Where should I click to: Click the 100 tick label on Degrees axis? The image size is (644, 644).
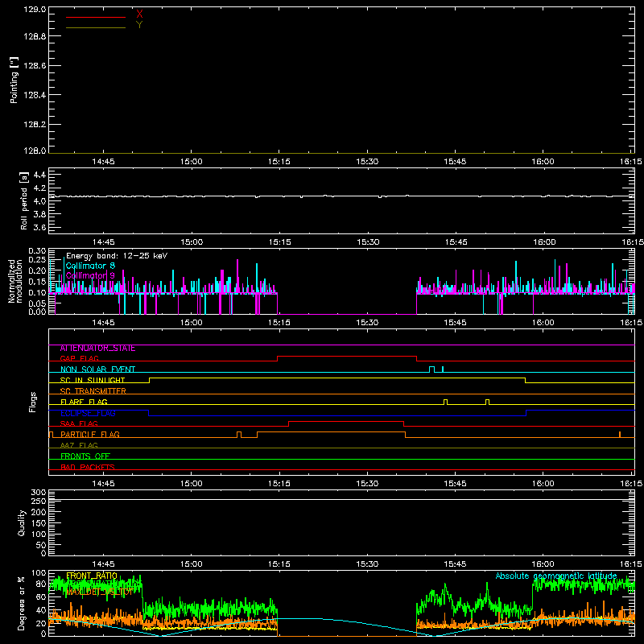click(x=39, y=573)
